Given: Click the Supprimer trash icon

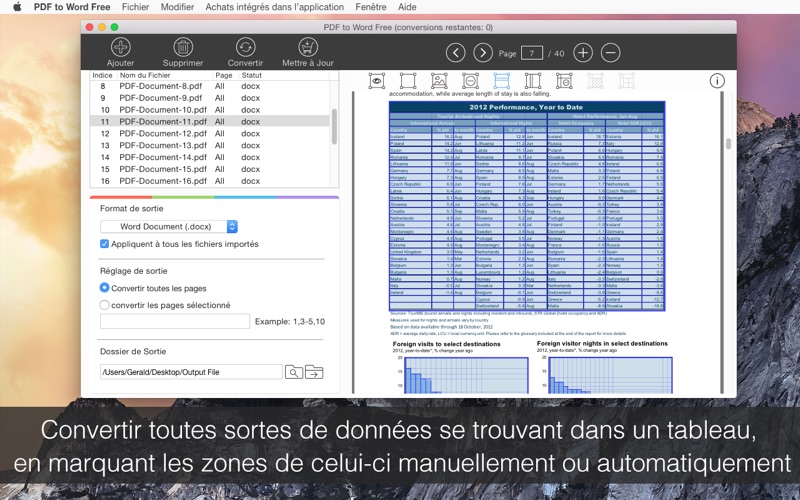Looking at the screenshot, I should tap(183, 47).
